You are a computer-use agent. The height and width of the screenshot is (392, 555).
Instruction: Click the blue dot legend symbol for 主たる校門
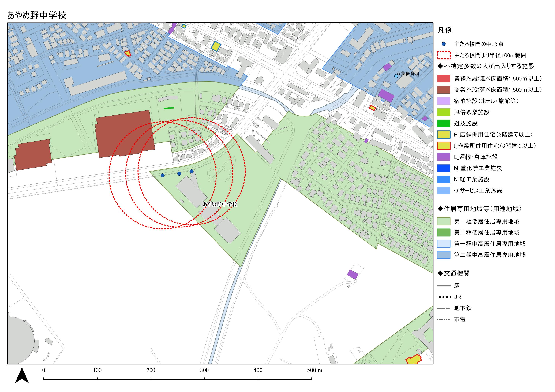[444, 44]
